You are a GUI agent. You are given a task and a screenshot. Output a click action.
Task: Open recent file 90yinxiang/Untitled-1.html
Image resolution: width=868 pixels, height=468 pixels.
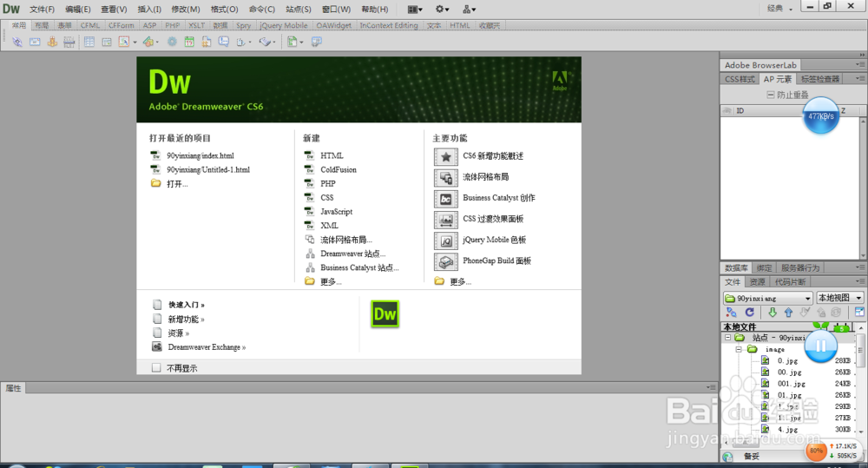(x=208, y=169)
